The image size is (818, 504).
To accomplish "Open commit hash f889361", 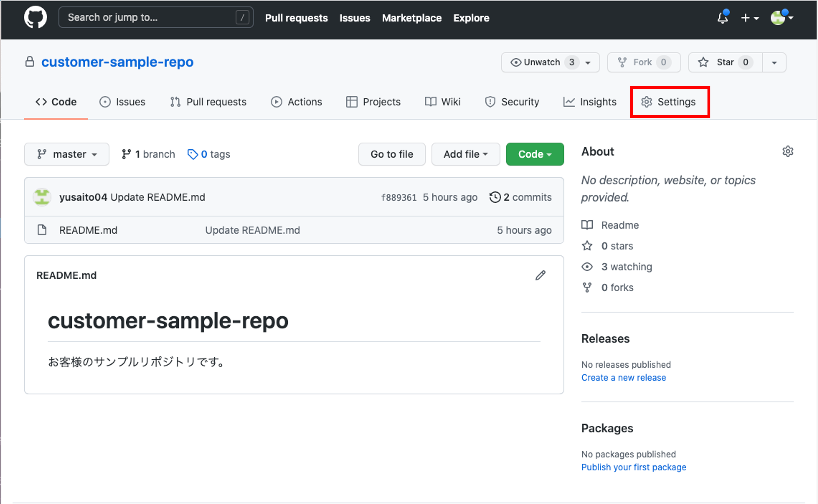I will (x=399, y=198).
